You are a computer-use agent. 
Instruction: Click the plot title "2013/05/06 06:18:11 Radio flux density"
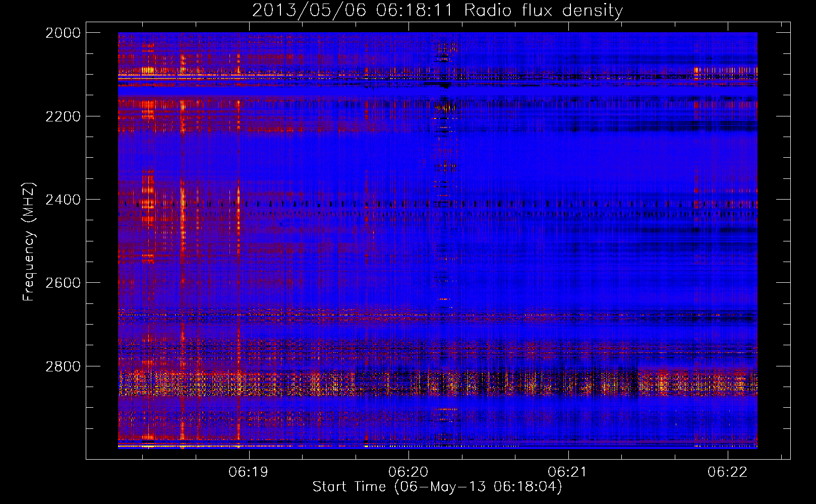[x=437, y=11]
